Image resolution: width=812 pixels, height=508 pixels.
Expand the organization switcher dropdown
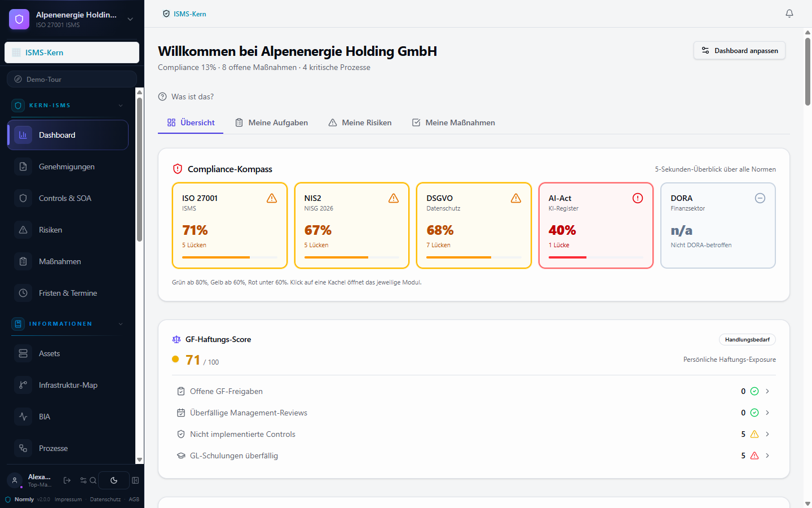click(130, 19)
